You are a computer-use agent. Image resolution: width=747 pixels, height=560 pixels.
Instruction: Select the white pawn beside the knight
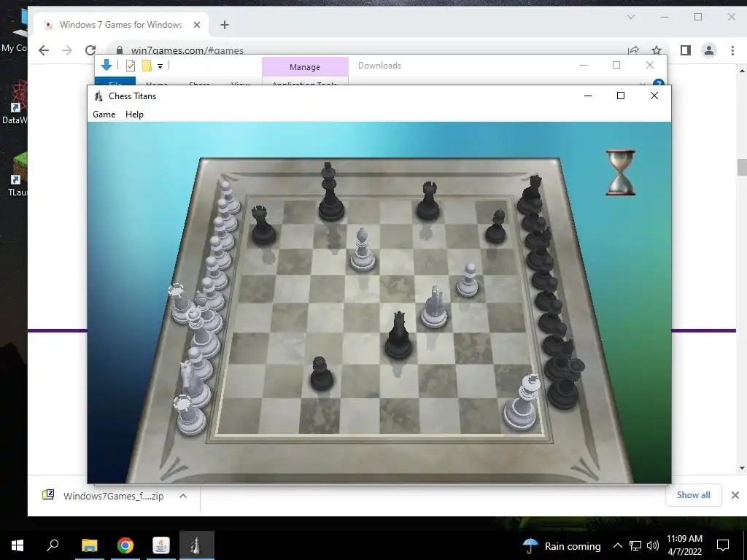(x=468, y=281)
